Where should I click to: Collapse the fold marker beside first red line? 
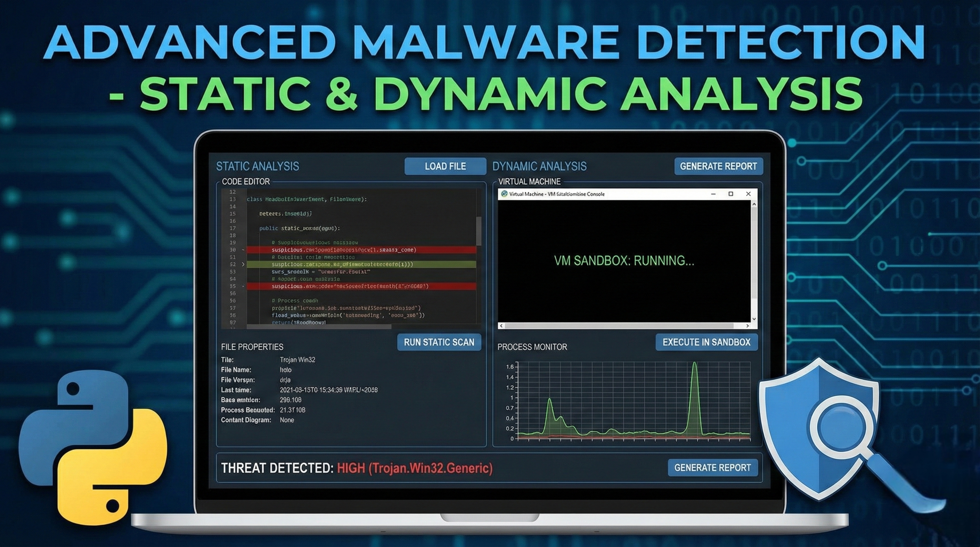243,250
